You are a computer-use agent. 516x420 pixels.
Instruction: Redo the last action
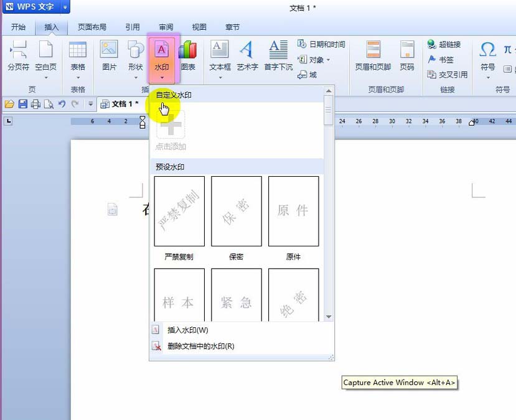[75, 105]
